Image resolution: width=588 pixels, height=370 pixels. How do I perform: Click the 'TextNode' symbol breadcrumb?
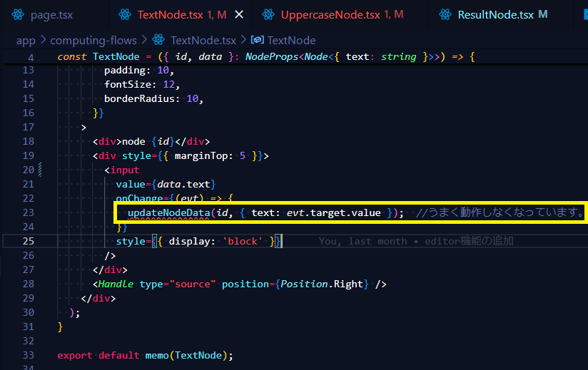click(x=291, y=40)
